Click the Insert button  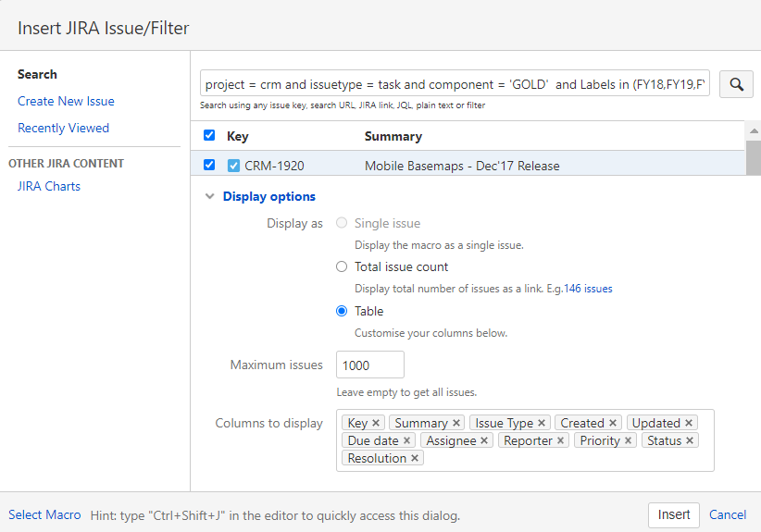(x=674, y=514)
